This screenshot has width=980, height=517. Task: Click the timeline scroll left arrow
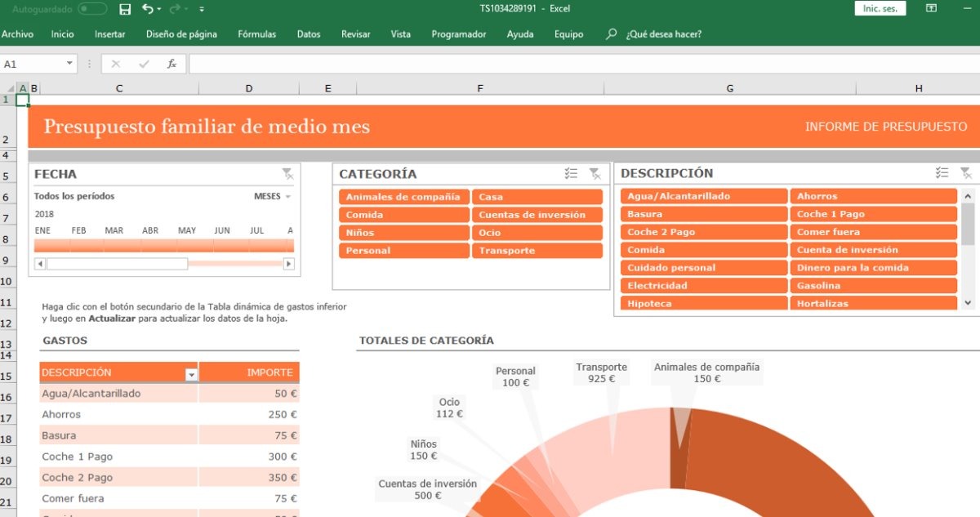click(x=40, y=264)
